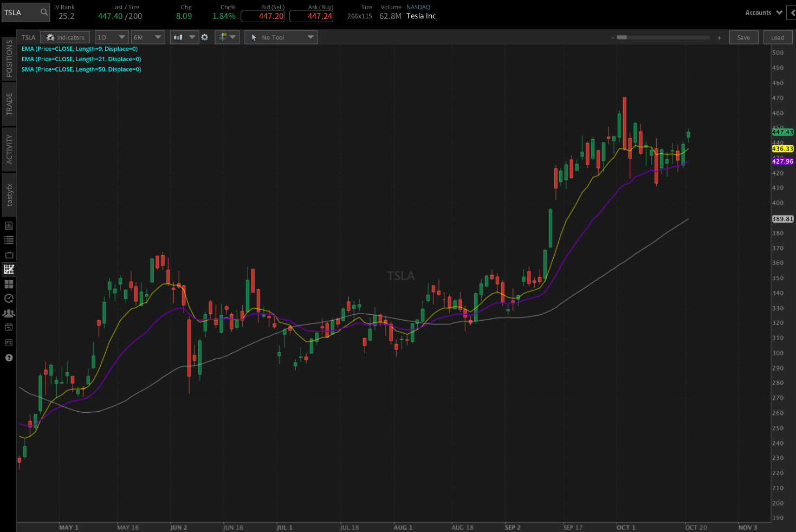
Task: Open the group of people icon in sidebar
Action: (9, 313)
